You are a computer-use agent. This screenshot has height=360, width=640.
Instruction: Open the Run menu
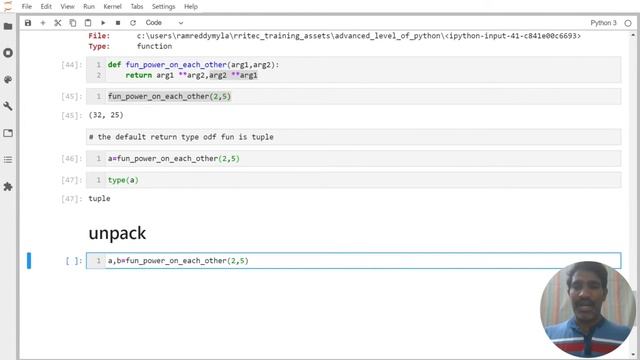click(89, 7)
